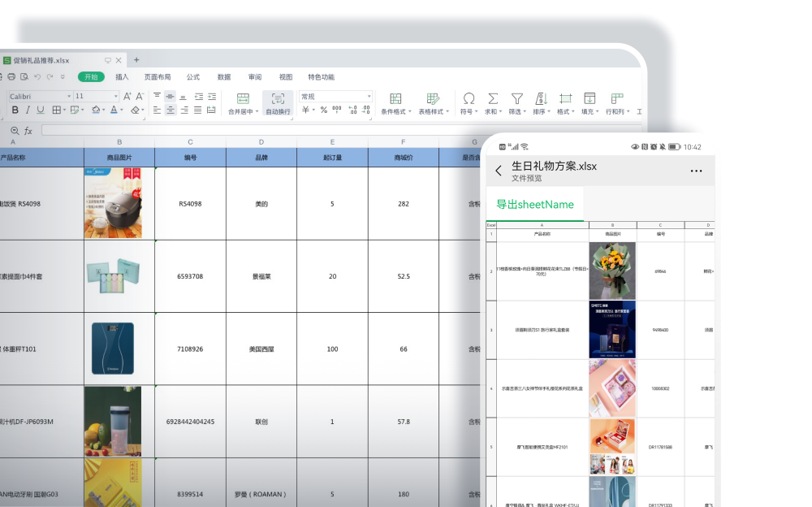812x507 pixels.
Task: Click the font color A swatch
Action: click(x=114, y=110)
